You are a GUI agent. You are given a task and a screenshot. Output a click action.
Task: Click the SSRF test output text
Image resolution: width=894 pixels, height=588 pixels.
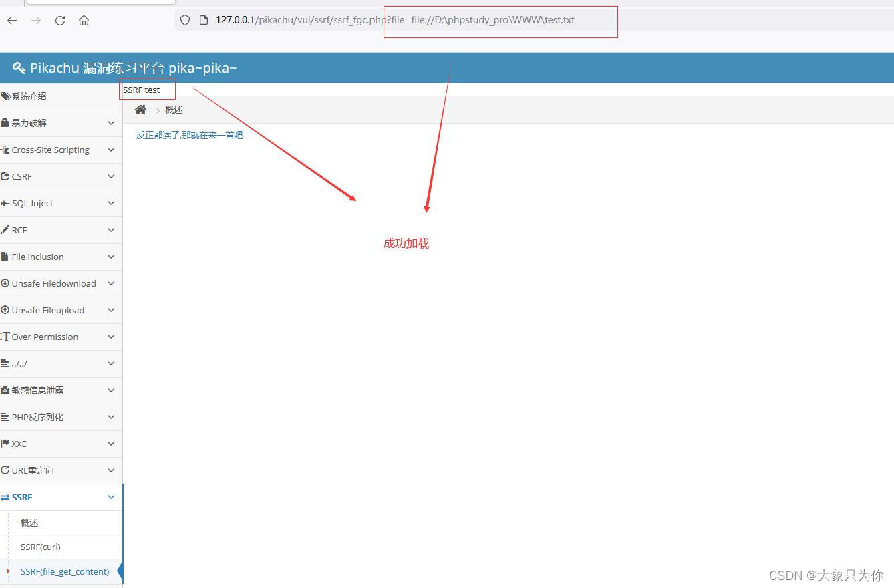(142, 90)
